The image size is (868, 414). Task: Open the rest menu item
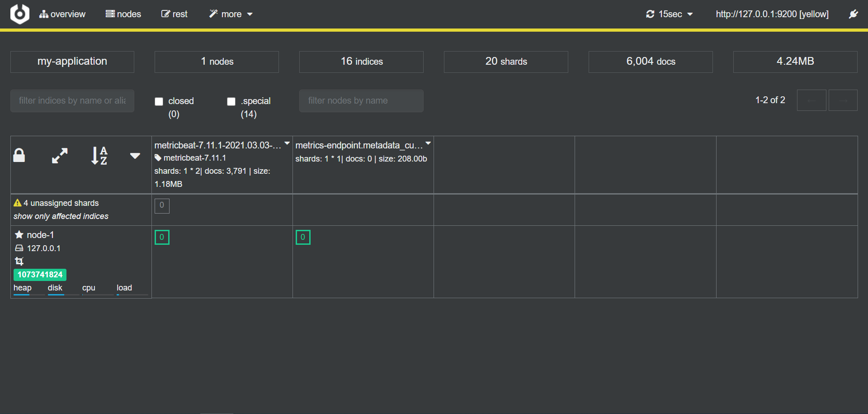tap(175, 14)
